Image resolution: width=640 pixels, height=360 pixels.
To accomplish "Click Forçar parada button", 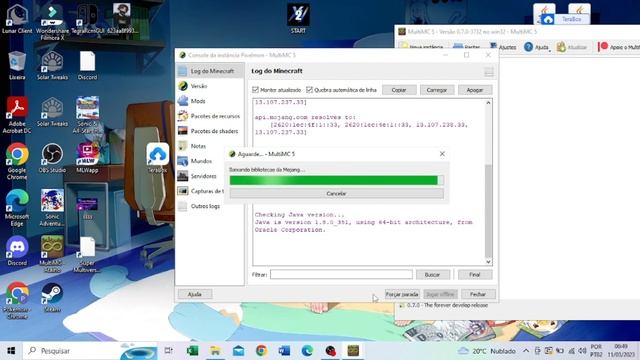I will 402,294.
